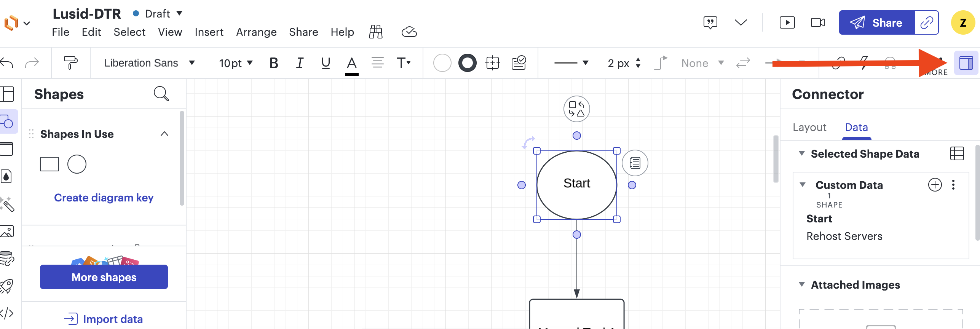Open the shape data table icon
Viewport: 980px width, 329px height.
click(957, 153)
